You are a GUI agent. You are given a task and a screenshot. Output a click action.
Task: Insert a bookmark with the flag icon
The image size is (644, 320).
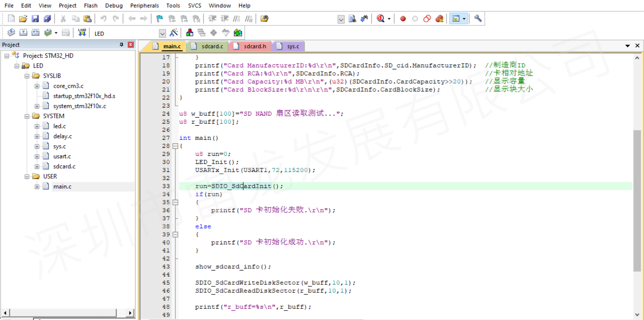(160, 19)
